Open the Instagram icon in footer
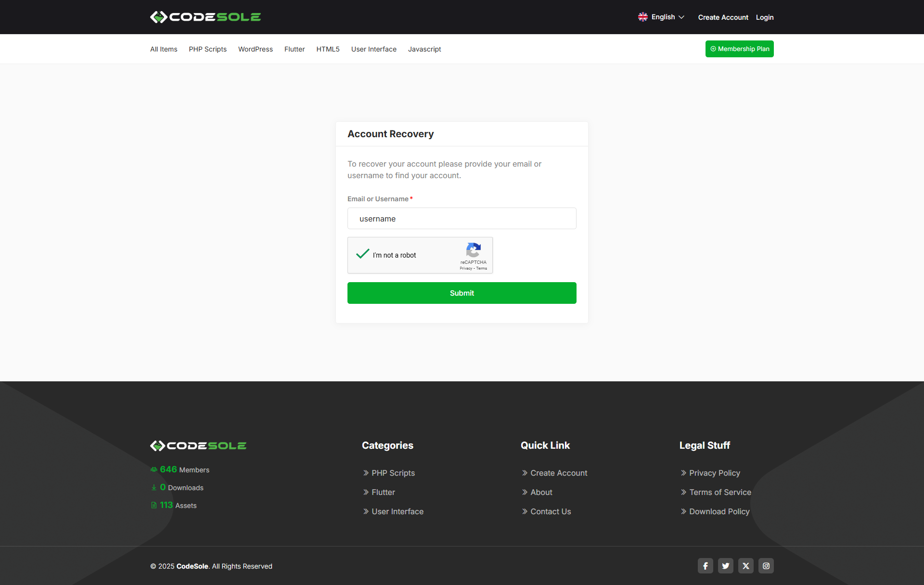This screenshot has width=924, height=585. (766, 566)
